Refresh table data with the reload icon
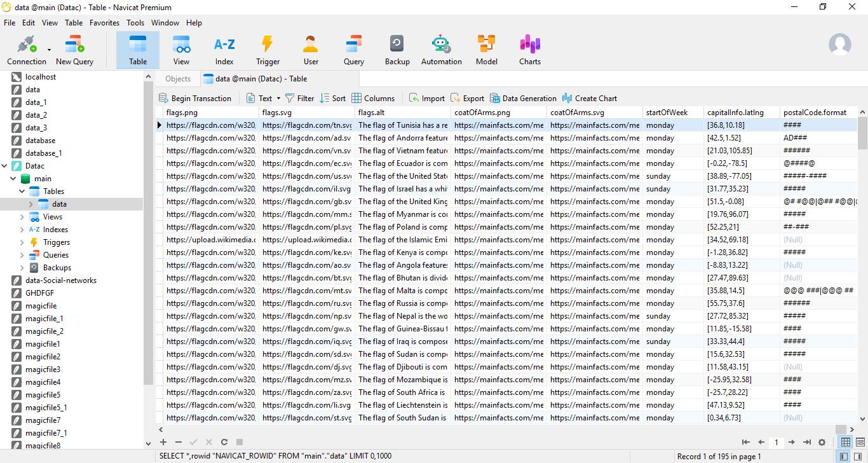 coord(224,442)
